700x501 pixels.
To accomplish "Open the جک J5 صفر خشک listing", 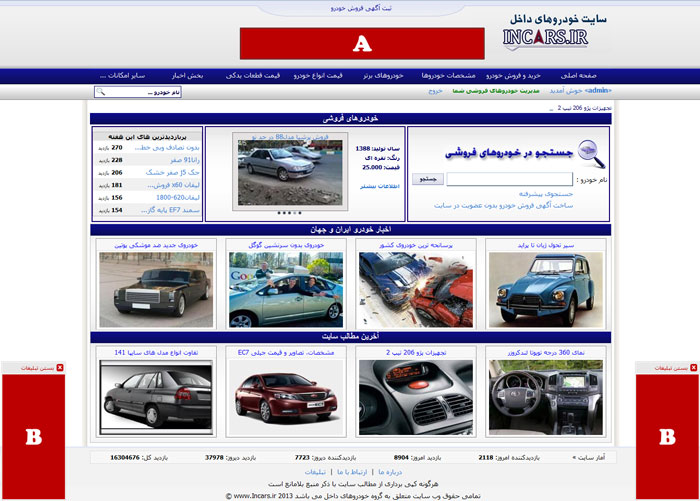I will (172, 172).
